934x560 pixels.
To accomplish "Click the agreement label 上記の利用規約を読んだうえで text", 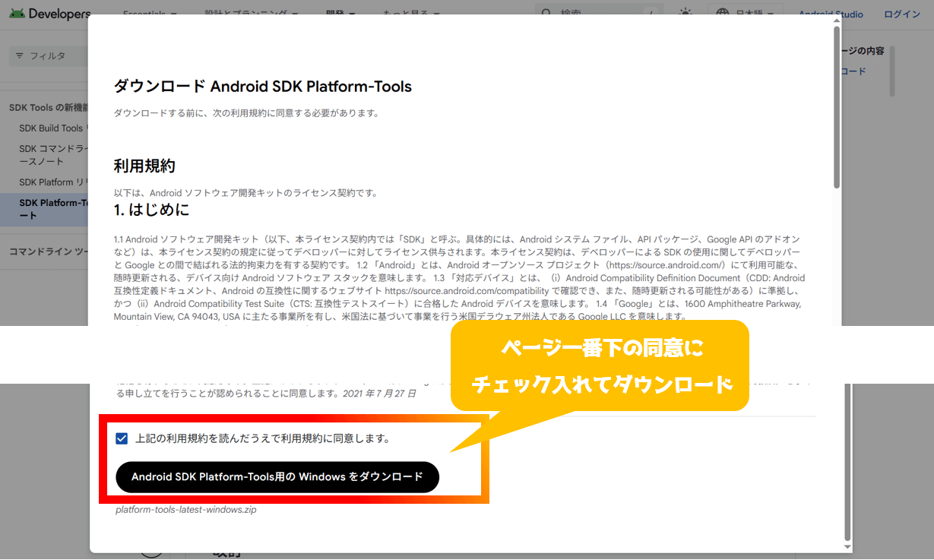I will tap(262, 438).
